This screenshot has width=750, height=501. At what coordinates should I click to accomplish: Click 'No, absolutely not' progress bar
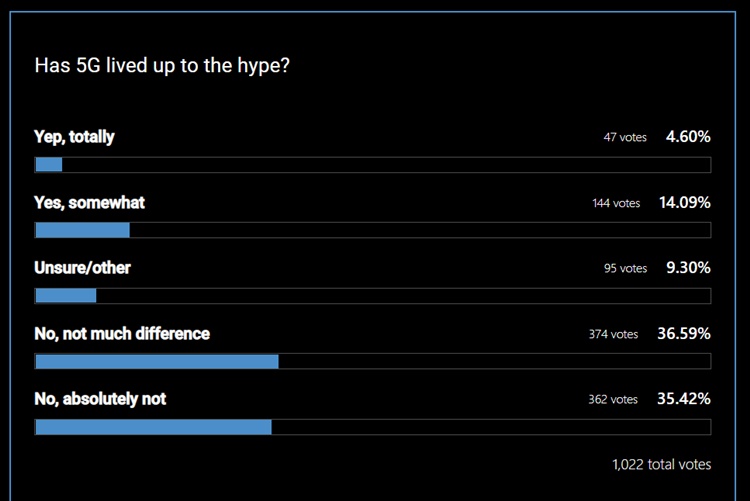click(373, 427)
